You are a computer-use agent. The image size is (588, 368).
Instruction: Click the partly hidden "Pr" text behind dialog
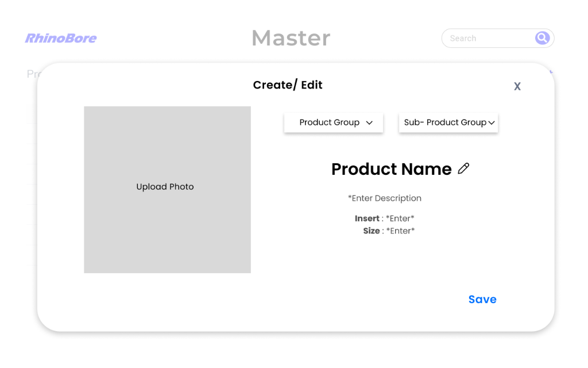pos(32,74)
